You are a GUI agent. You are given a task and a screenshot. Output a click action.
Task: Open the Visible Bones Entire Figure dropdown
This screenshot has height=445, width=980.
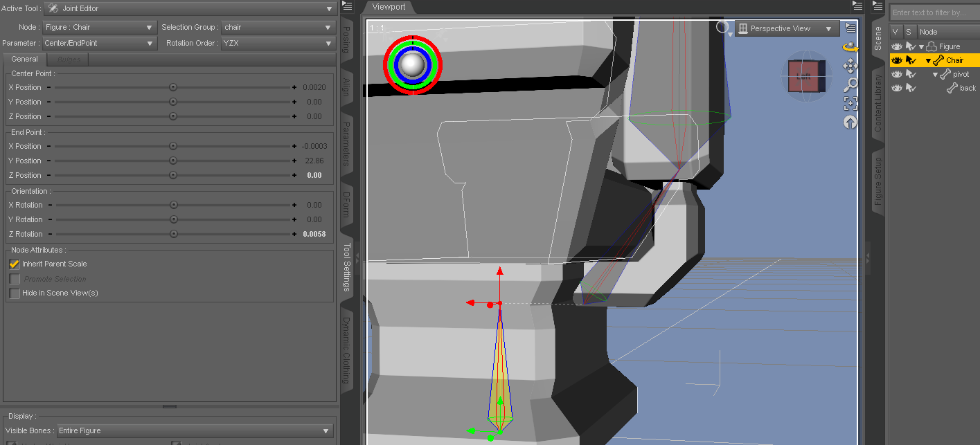pos(196,430)
